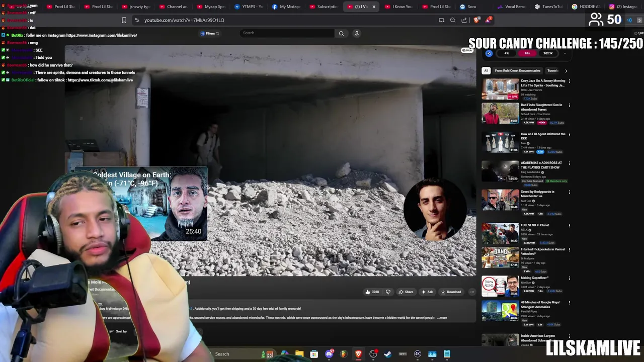This screenshot has height=362, width=644.
Task: Open options menu for FULLSEND In China video
Action: click(569, 225)
